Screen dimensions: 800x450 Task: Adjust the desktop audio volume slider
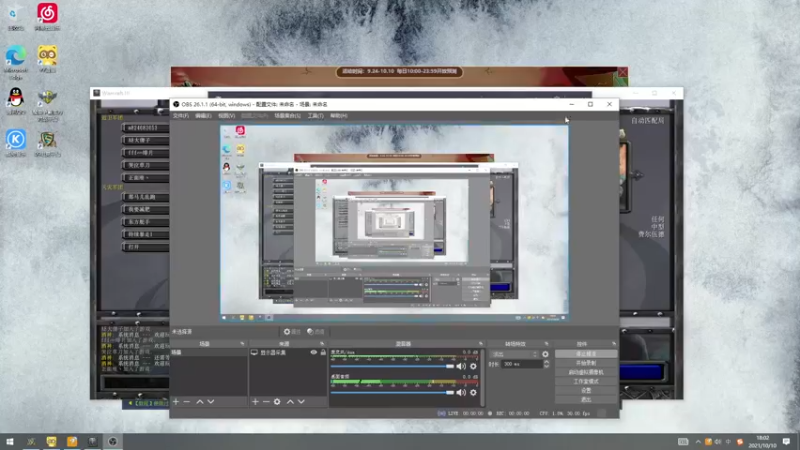pyautogui.click(x=392, y=392)
